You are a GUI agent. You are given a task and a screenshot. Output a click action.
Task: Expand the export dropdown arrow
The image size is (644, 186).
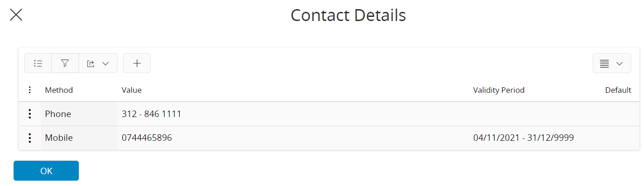(106, 64)
